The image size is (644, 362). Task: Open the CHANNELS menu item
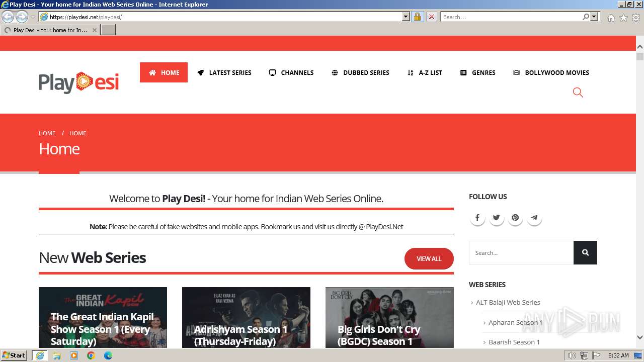(291, 72)
